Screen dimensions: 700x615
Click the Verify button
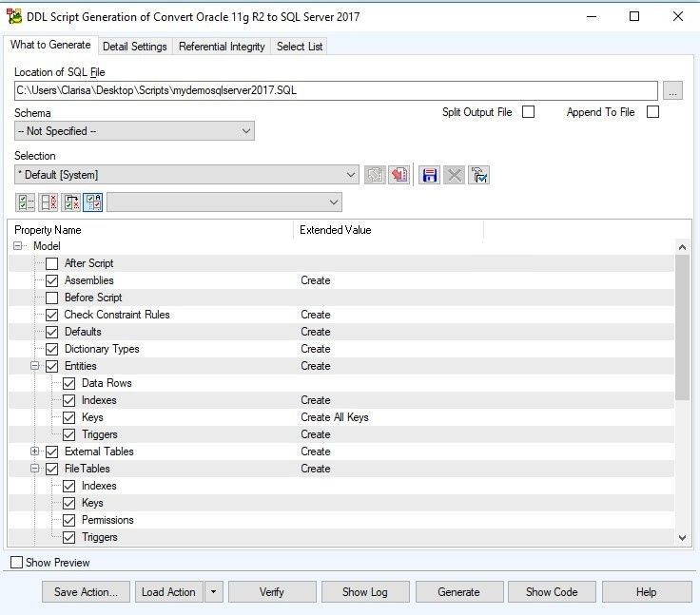[x=272, y=592]
